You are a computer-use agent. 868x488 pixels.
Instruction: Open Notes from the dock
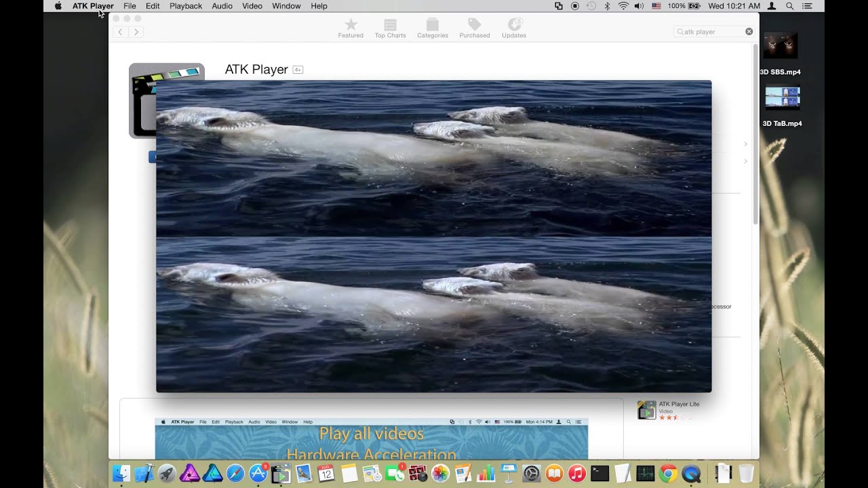[349, 474]
